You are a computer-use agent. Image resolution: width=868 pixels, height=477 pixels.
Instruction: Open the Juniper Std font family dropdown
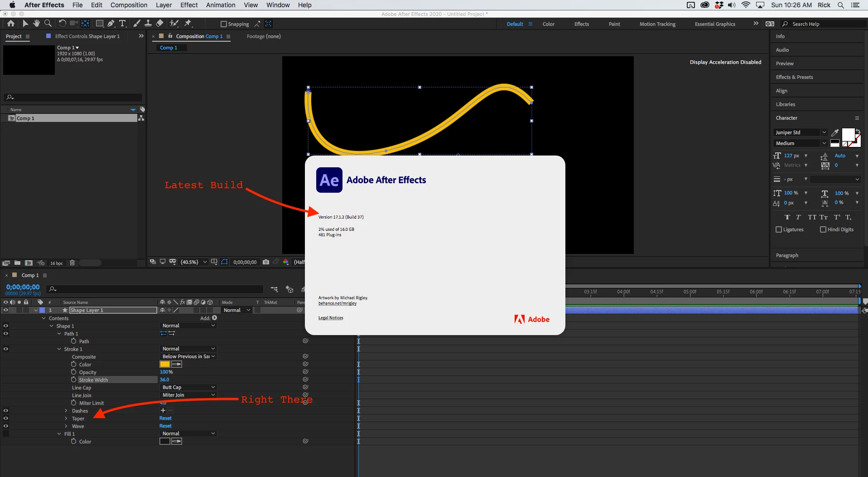coord(800,132)
